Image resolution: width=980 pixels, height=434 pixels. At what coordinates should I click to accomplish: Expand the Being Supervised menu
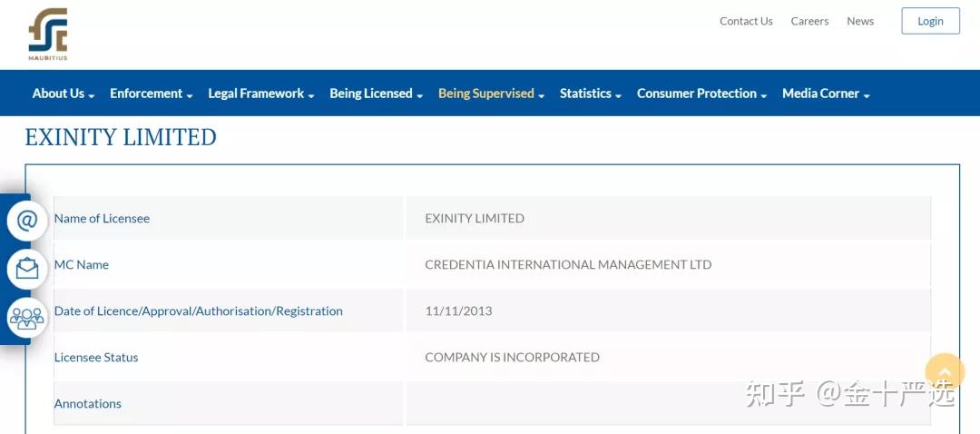click(491, 94)
